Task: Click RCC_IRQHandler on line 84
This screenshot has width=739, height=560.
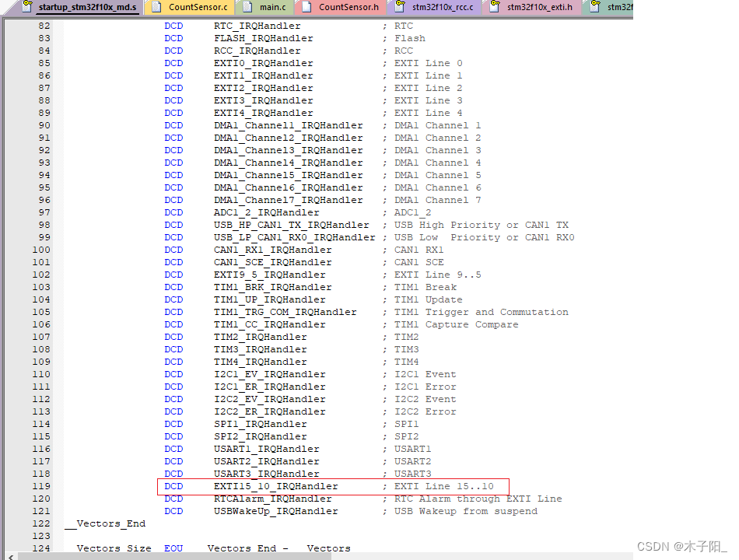Action: pos(257,51)
